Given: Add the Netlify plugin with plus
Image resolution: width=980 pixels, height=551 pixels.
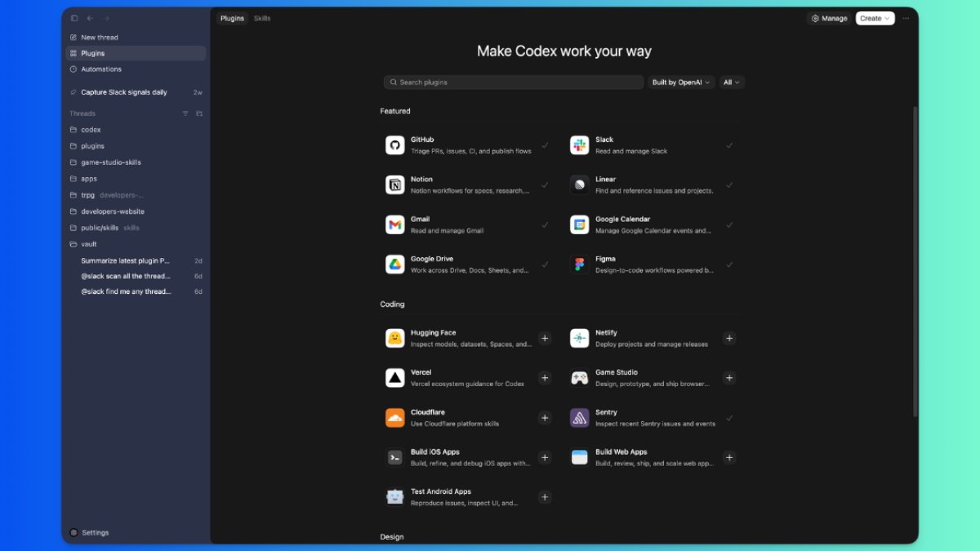Looking at the screenshot, I should coord(729,338).
